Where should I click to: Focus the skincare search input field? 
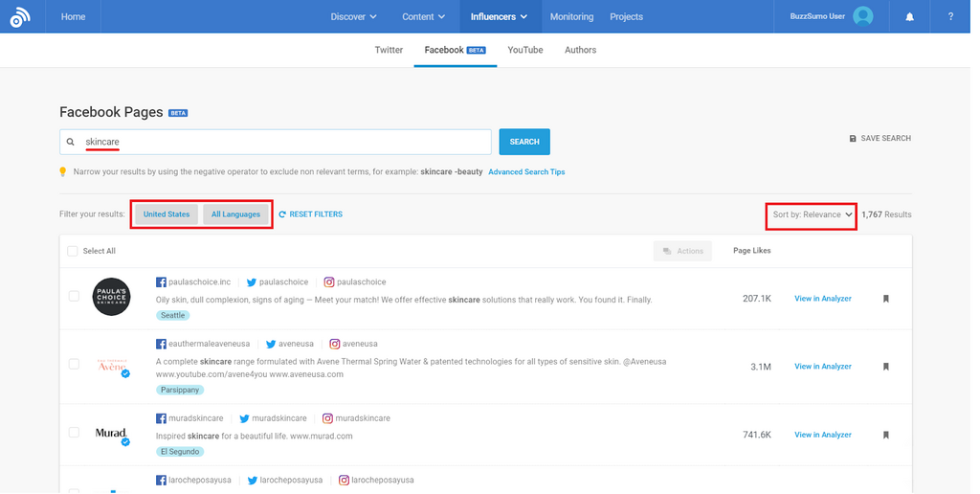pyautogui.click(x=282, y=142)
